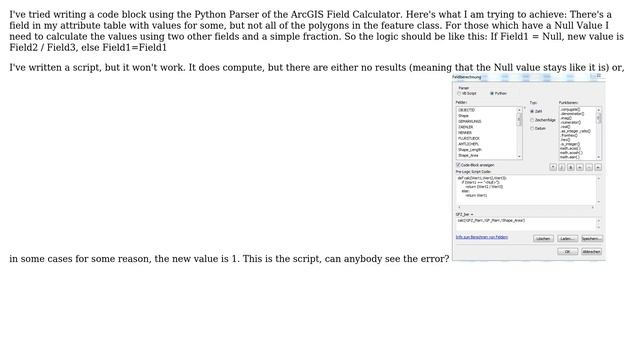
Task: Click the multiply (*) operator button
Action: click(553, 167)
